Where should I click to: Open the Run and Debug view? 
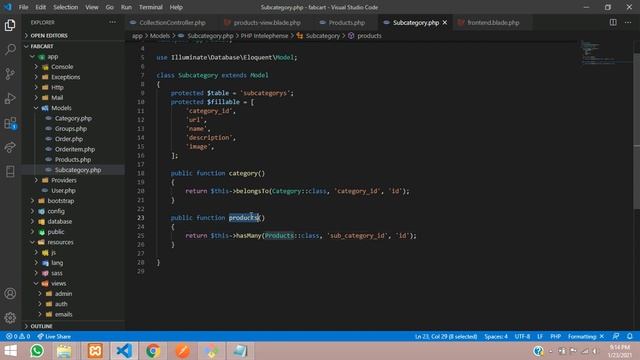10,98
